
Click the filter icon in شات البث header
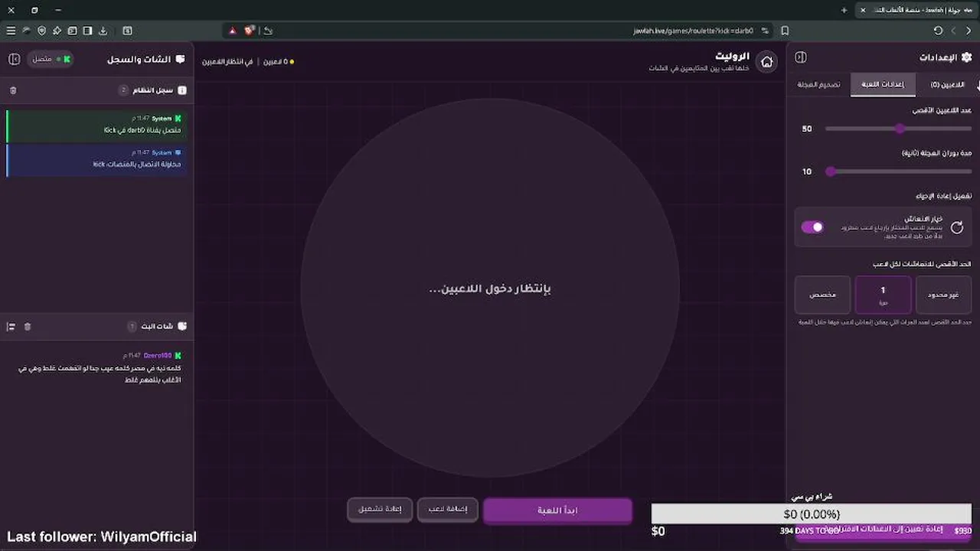click(11, 327)
